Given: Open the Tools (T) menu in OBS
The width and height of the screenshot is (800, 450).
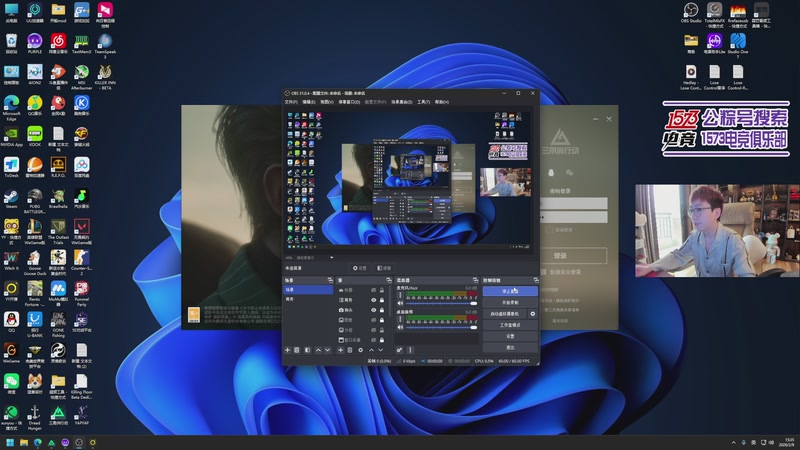Looking at the screenshot, I should tap(423, 102).
